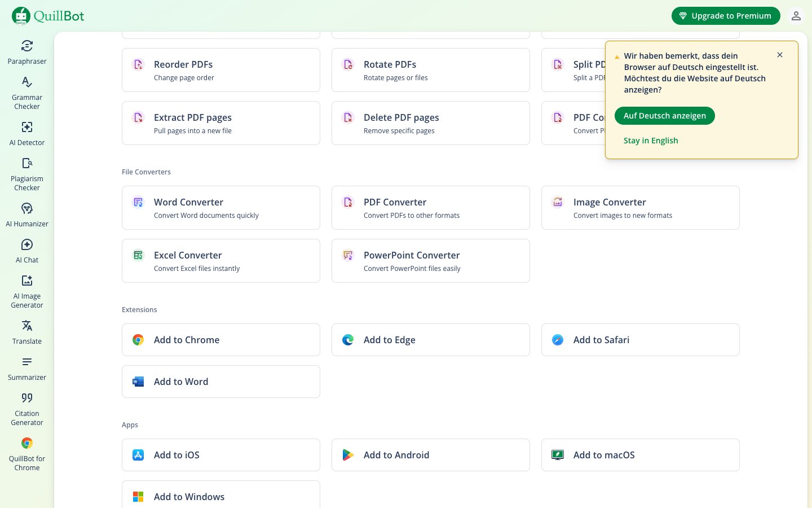
Task: Go to QuillBot home via logo
Action: coord(48,16)
